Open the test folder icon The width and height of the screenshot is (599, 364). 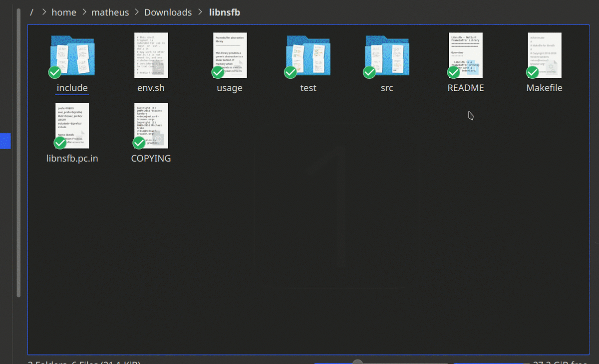[308, 55]
